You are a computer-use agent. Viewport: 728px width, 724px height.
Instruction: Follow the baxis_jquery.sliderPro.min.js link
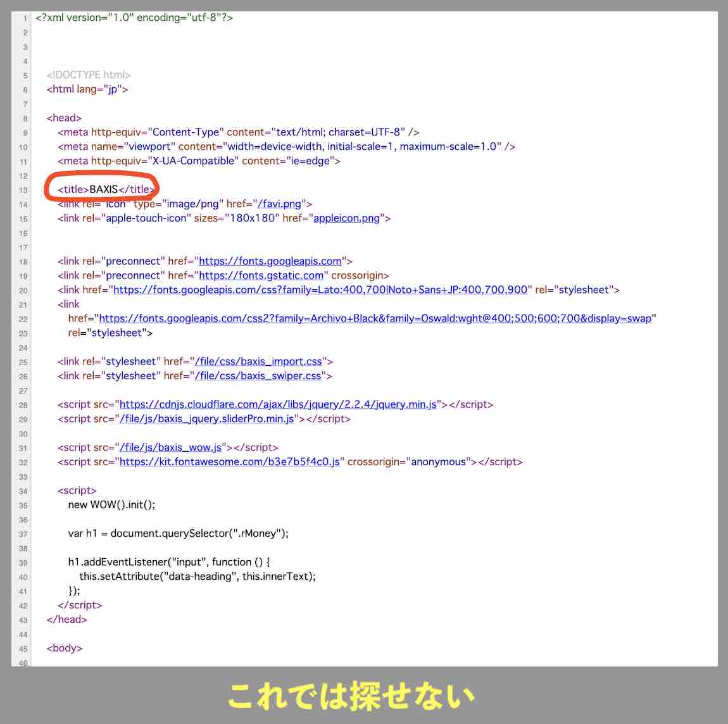pyautogui.click(x=207, y=419)
